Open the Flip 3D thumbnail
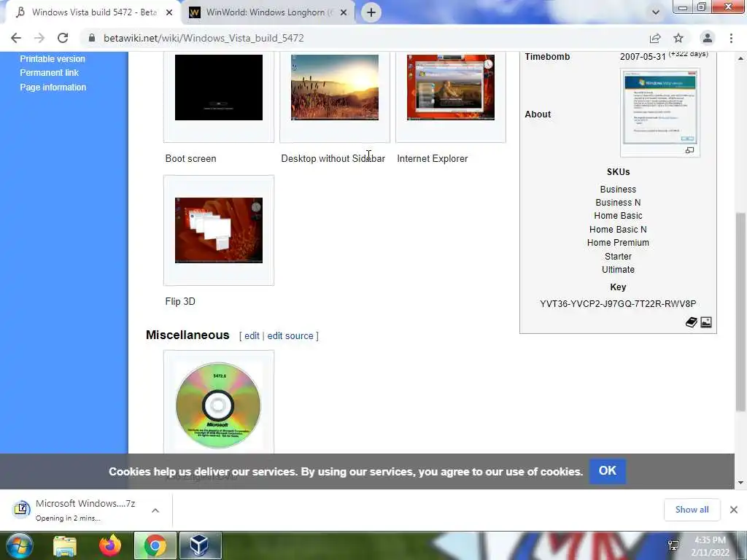Viewport: 747px width, 560px height. (x=219, y=230)
